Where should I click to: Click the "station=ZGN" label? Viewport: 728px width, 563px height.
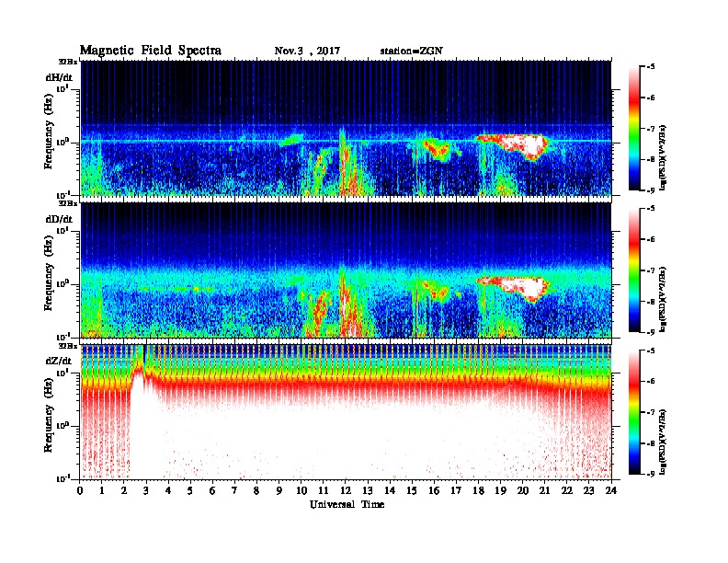point(412,52)
